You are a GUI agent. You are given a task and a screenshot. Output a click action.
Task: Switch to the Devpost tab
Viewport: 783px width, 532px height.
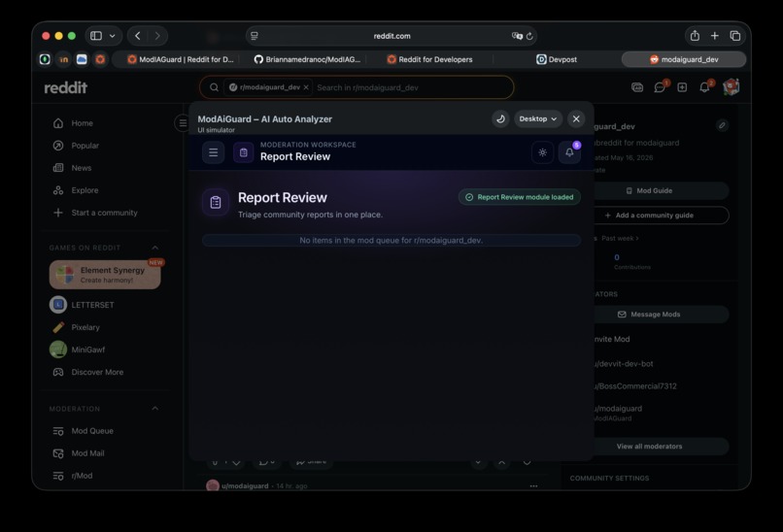click(557, 59)
